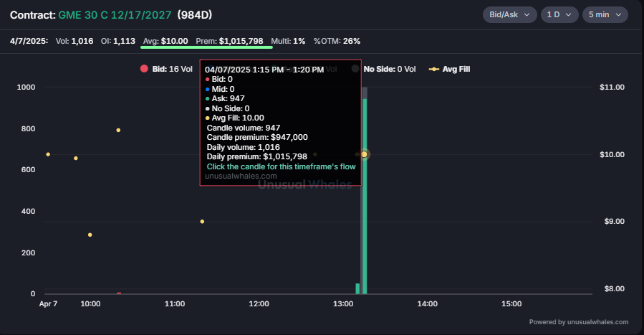Click the 'Multi: 1%' value
The image size is (644, 335).
[288, 41]
